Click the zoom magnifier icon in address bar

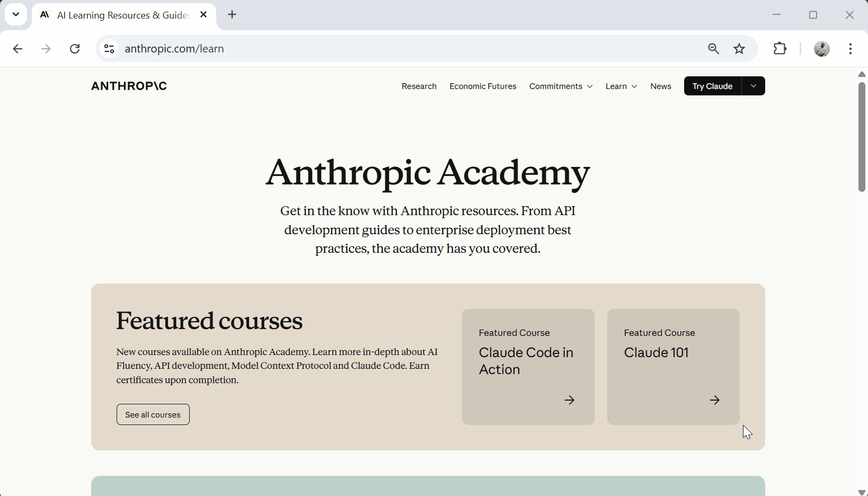click(x=714, y=49)
